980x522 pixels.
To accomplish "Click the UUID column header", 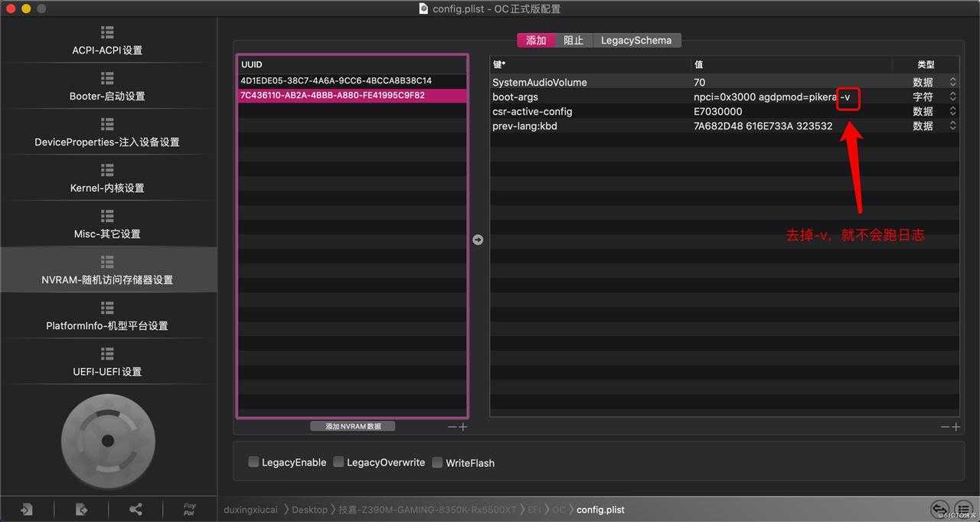I will [x=352, y=64].
